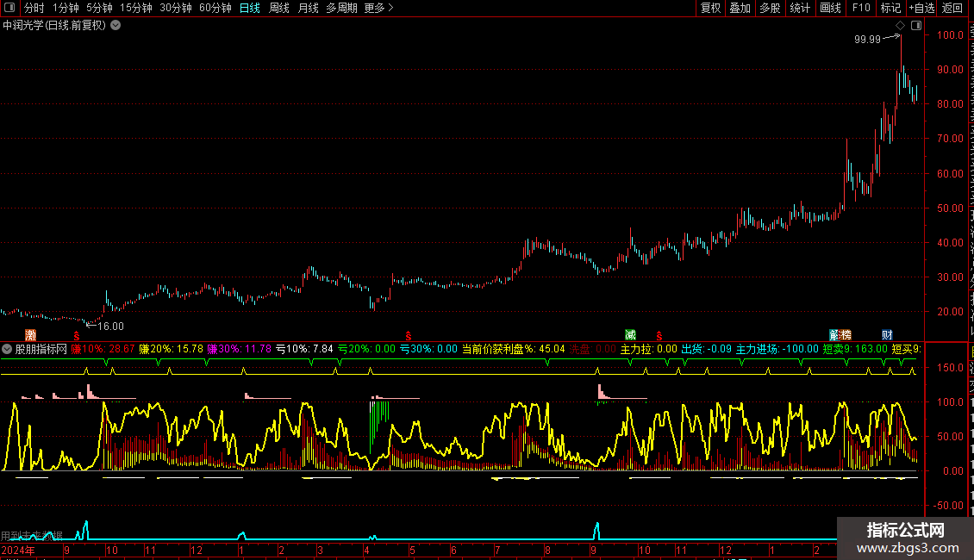The image size is (974, 560).
Task: Click the 中润光学(日线.前复权) chart title
Action: pos(54,26)
